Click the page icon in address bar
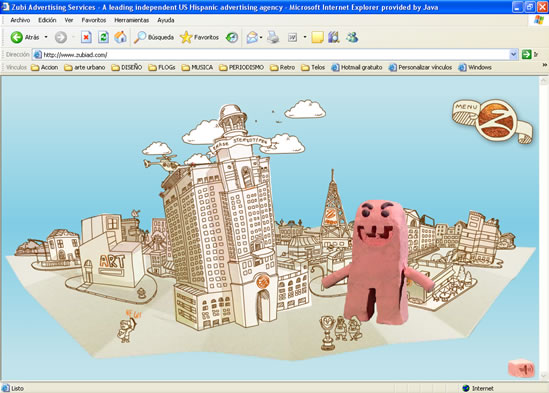Image resolution: width=549 pixels, height=393 pixels. pos(38,55)
